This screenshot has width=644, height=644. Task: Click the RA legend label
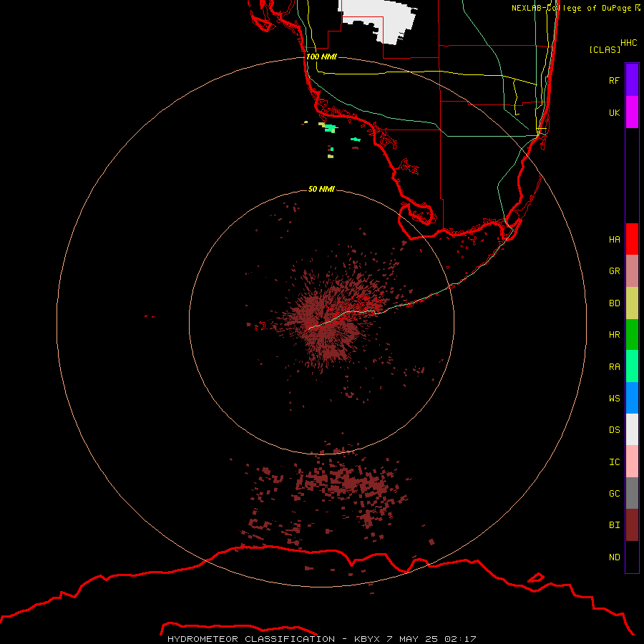[614, 367]
